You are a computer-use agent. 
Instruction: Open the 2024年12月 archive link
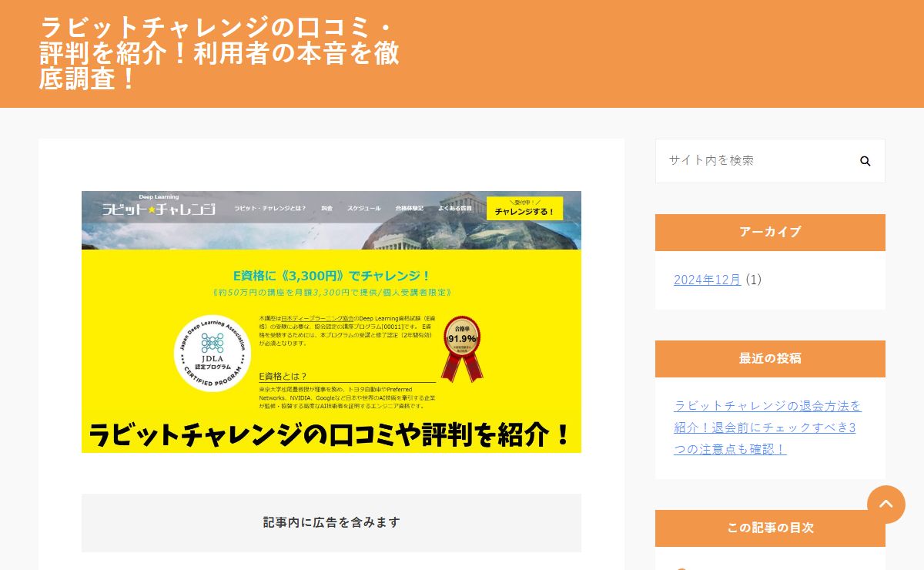[707, 280]
